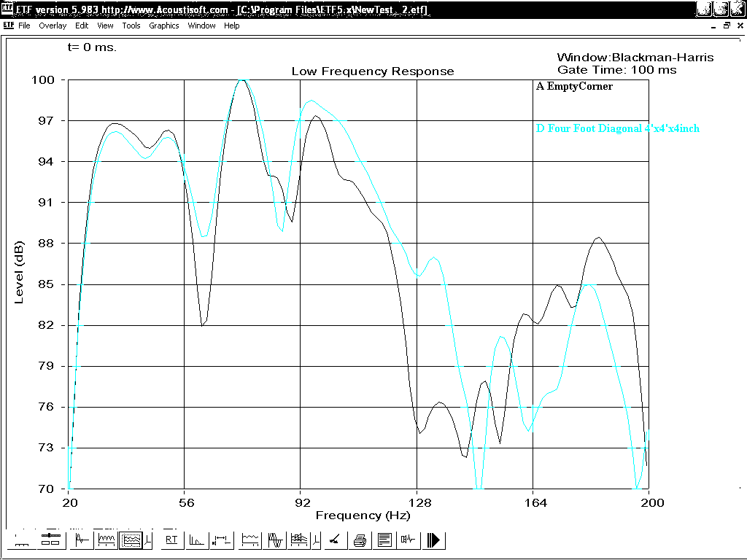Open the Graphics menu

[163, 26]
